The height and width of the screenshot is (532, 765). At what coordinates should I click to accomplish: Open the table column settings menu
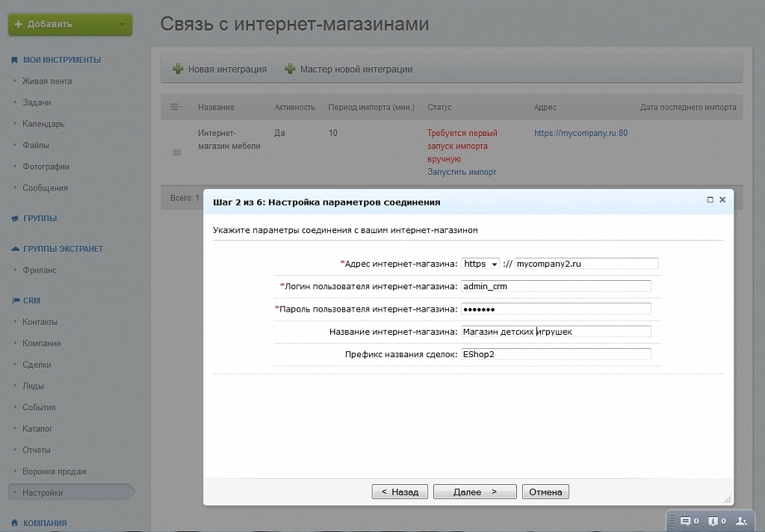click(176, 107)
